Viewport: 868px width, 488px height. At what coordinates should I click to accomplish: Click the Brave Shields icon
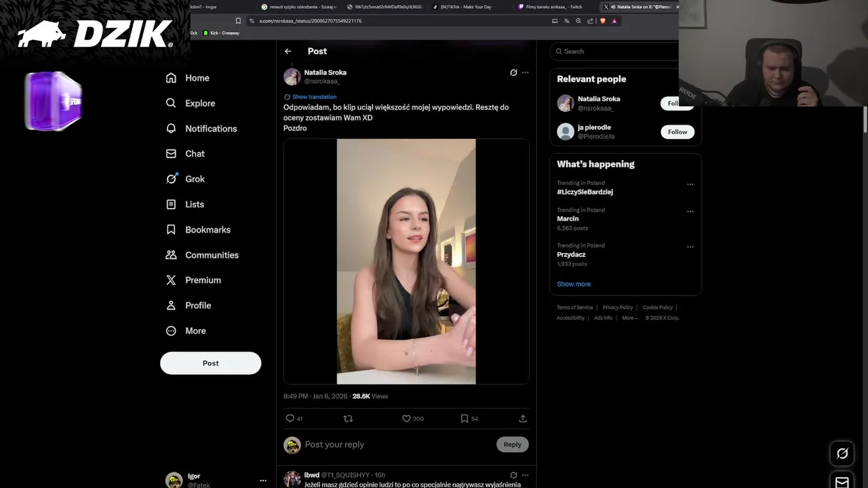pyautogui.click(x=603, y=21)
